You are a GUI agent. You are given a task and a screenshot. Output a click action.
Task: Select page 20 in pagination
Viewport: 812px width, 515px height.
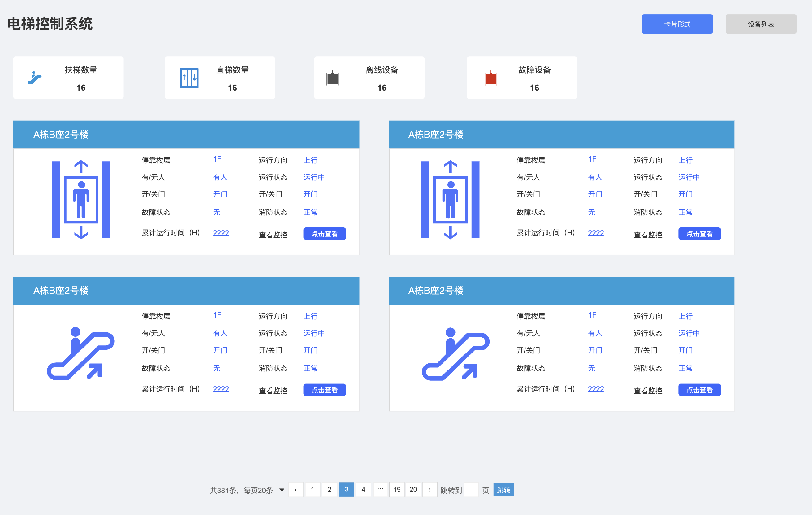point(413,490)
